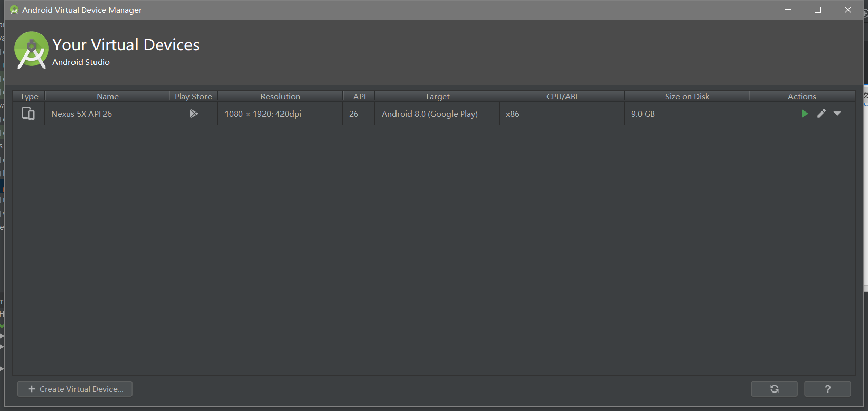Select the 9.0 GB size cell
The image size is (868, 411).
pyautogui.click(x=687, y=114)
